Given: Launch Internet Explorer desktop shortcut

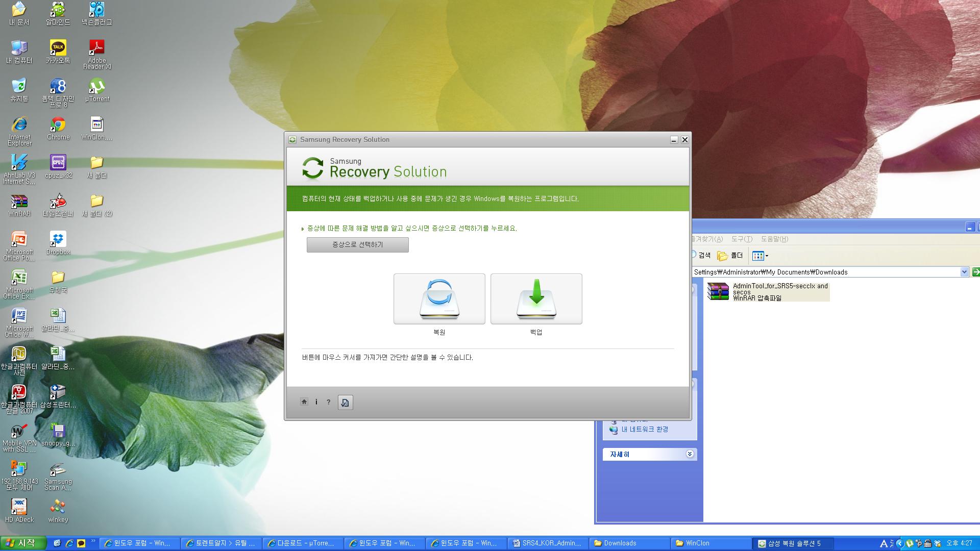Looking at the screenshot, I should (19, 131).
